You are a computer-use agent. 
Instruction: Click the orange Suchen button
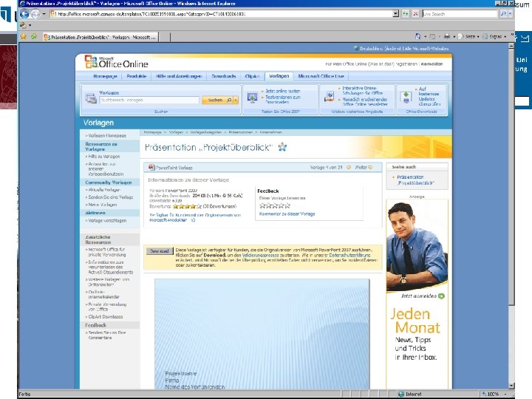(217, 100)
